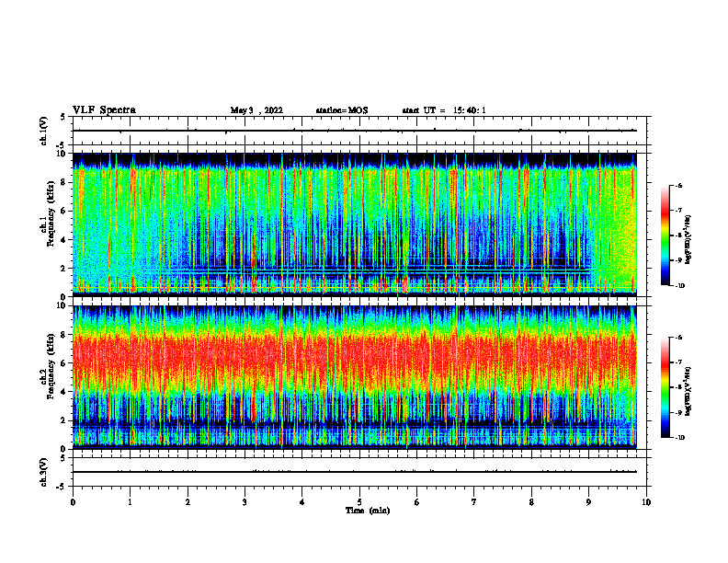
Task: Click the ch.2 spectrogram red noise band
Action: coord(355,355)
